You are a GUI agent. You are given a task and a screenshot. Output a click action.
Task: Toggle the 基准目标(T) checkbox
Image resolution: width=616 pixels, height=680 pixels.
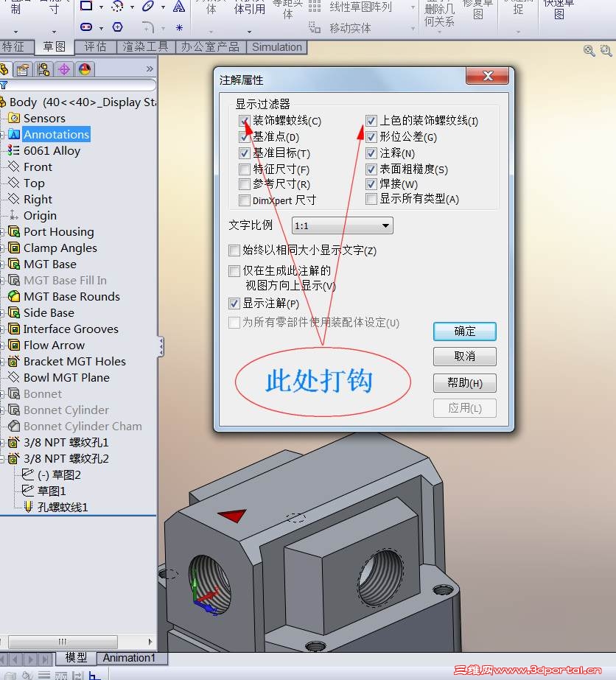(245, 153)
